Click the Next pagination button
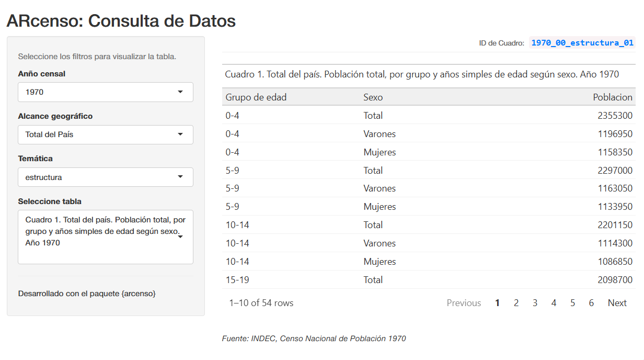 point(617,302)
